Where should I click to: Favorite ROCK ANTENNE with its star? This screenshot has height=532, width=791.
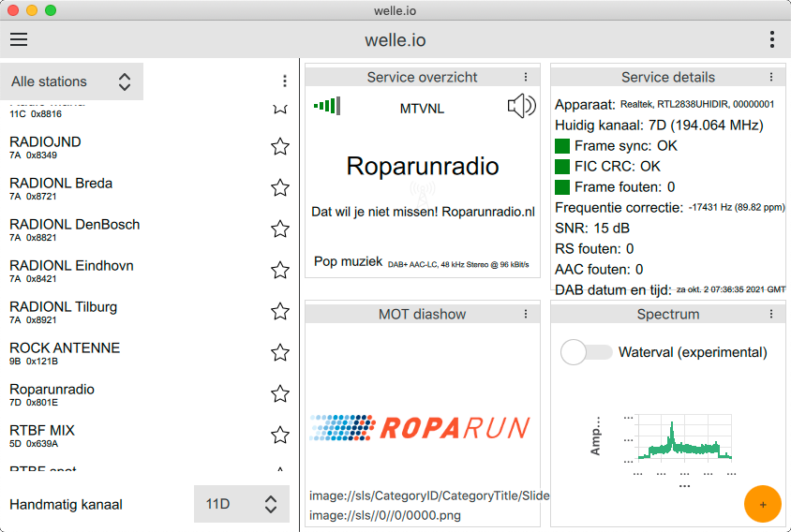pos(280,352)
